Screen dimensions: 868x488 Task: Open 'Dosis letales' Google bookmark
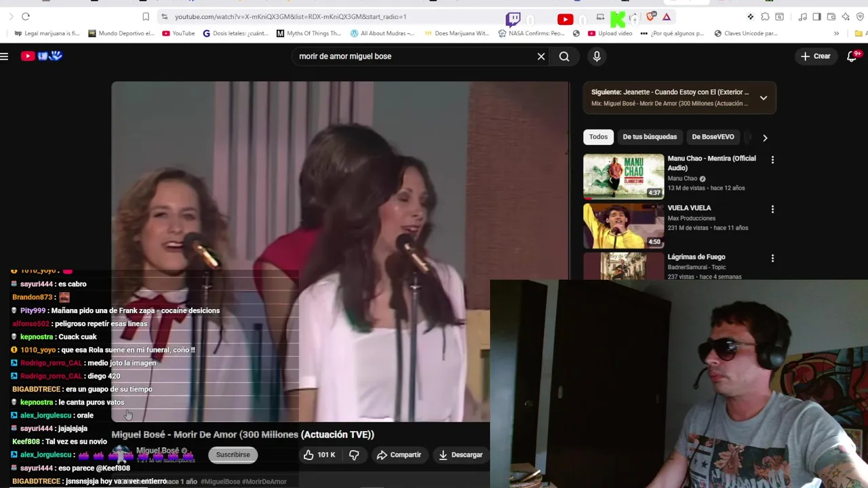pyautogui.click(x=235, y=33)
